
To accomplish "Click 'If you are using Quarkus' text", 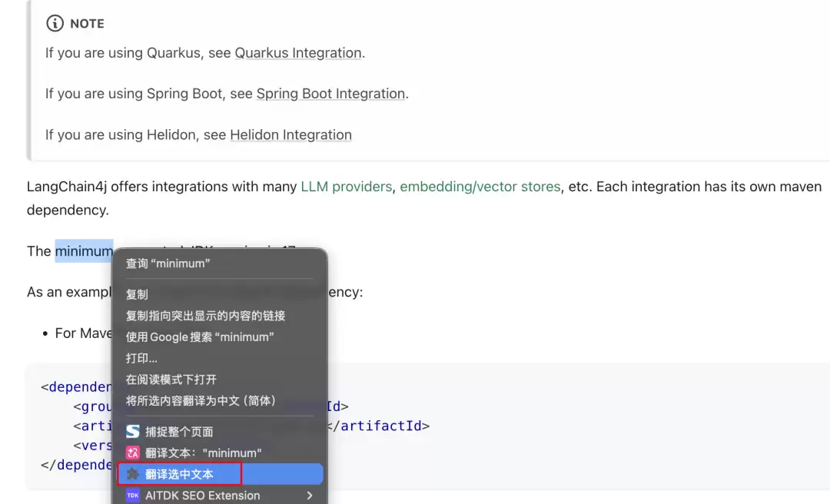I will (x=123, y=53).
